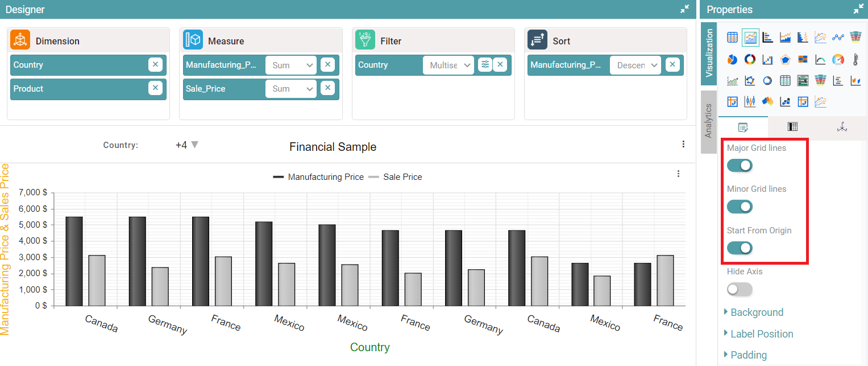Open the Descending sort order dropdown
868x366 pixels.
click(635, 65)
